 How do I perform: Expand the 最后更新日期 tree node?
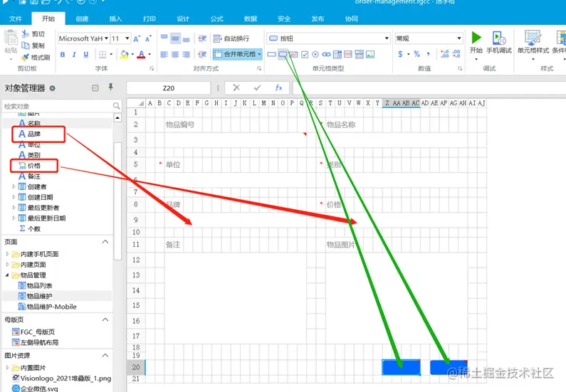(x=14, y=218)
